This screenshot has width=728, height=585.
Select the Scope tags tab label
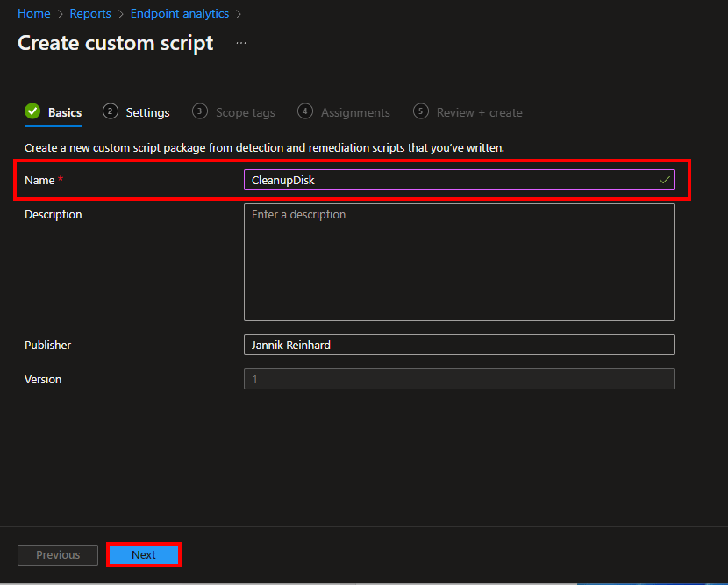click(x=245, y=112)
